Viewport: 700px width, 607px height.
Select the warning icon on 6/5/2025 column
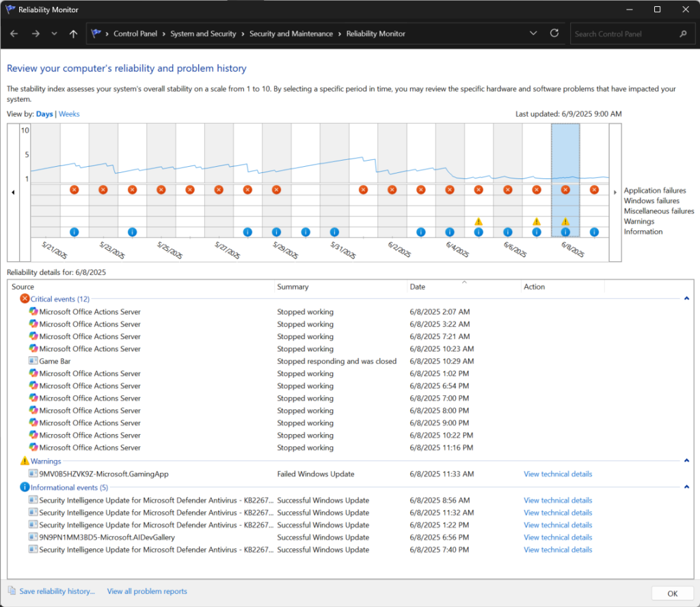pos(479,221)
